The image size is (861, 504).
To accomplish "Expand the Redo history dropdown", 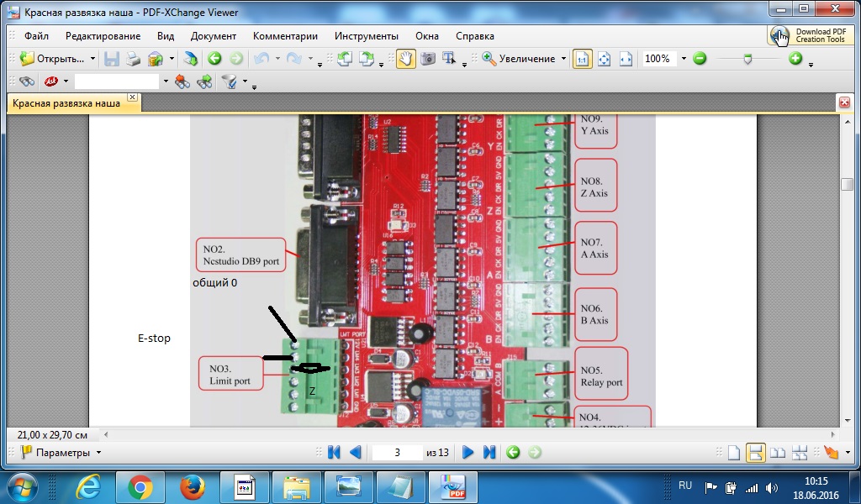I will 310,59.
